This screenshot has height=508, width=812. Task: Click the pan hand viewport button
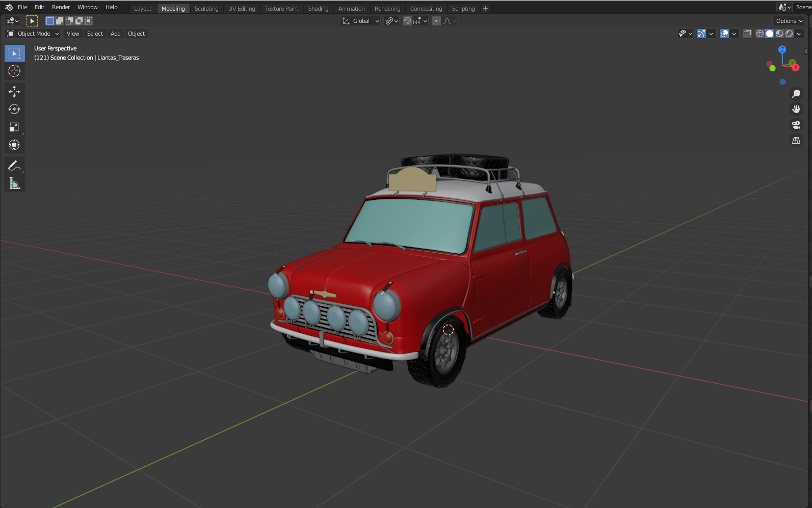tap(796, 109)
